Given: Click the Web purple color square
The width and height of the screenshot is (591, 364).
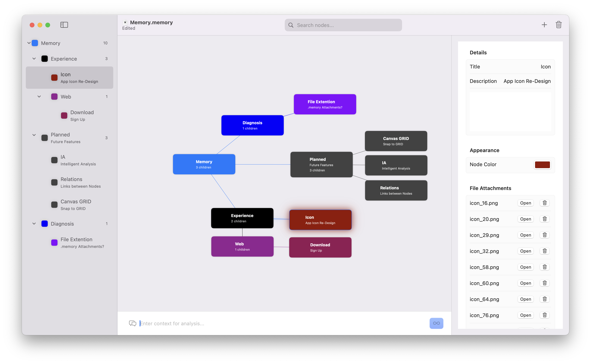Looking at the screenshot, I should click(x=54, y=97).
